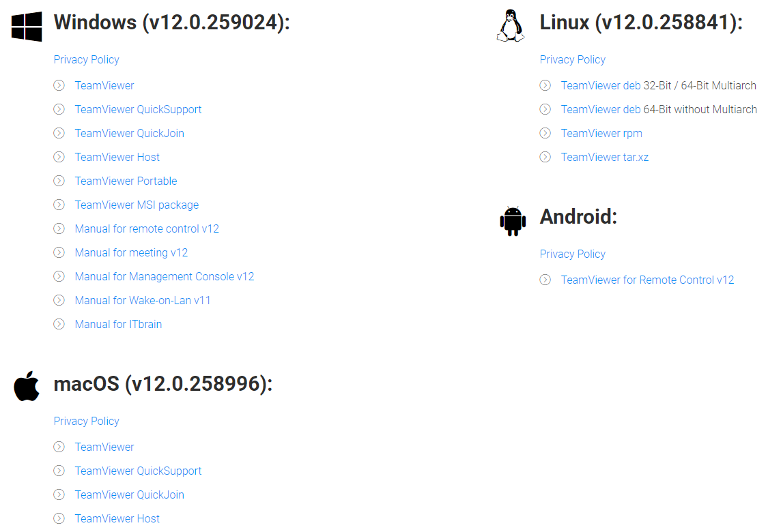Download TeamViewer MSI package
Image resolution: width=768 pixels, height=532 pixels.
pyautogui.click(x=137, y=205)
